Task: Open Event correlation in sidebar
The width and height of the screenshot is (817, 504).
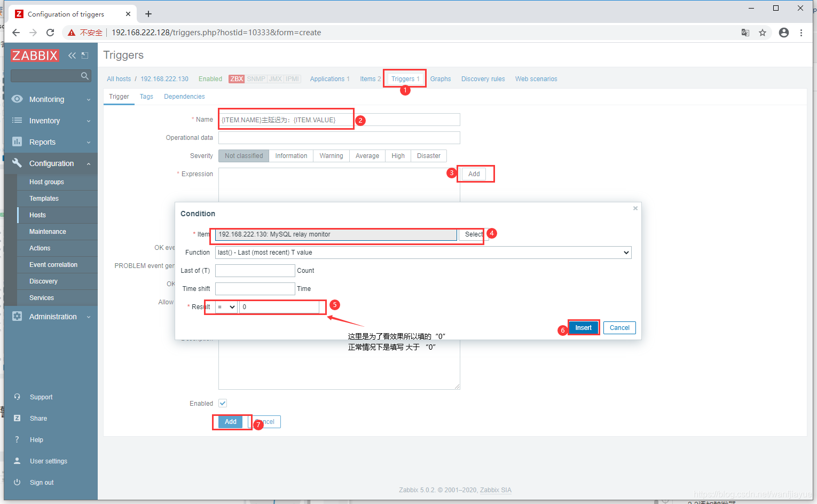Action: (53, 265)
